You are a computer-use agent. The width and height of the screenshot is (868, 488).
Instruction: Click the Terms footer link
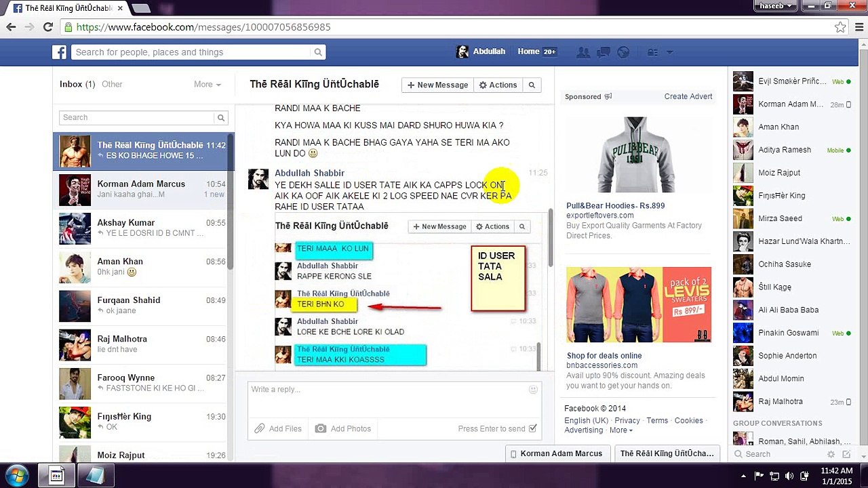[x=657, y=421]
